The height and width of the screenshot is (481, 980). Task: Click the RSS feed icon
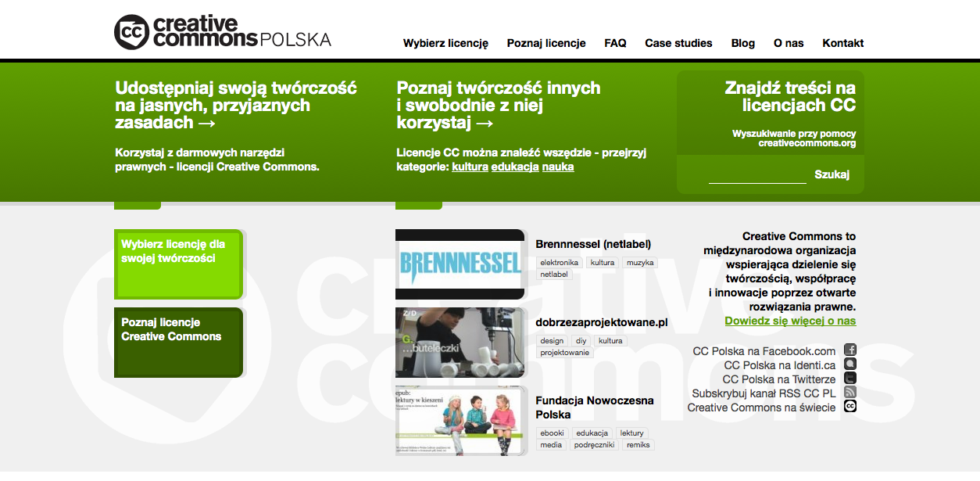click(x=850, y=393)
